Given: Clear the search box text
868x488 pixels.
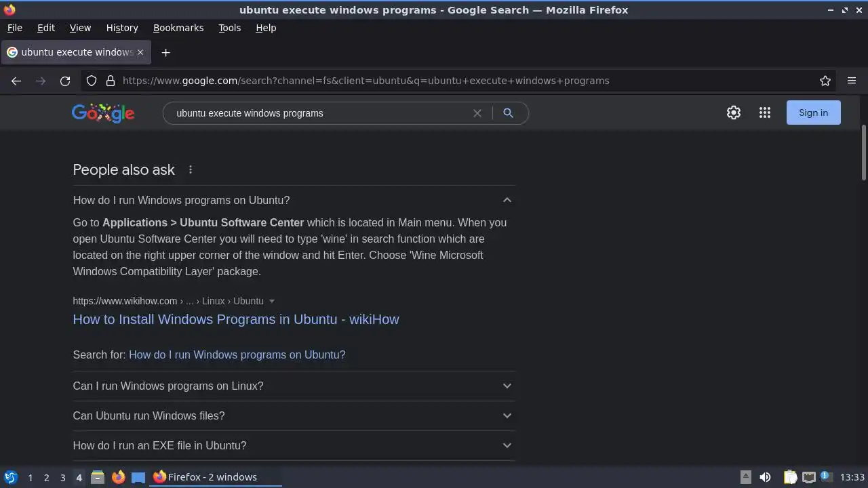Looking at the screenshot, I should coord(477,113).
